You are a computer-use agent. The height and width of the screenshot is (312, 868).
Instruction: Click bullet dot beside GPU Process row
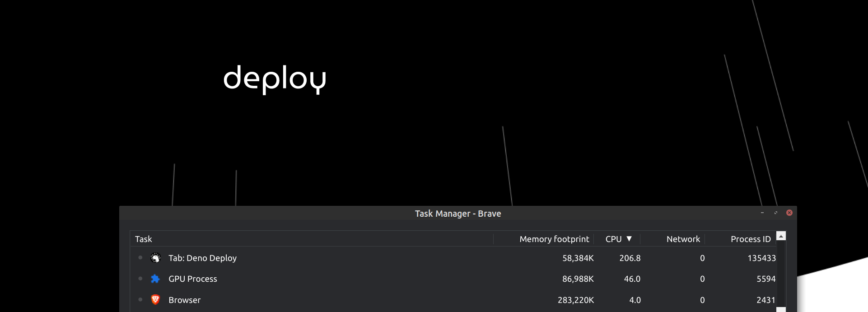pos(140,279)
